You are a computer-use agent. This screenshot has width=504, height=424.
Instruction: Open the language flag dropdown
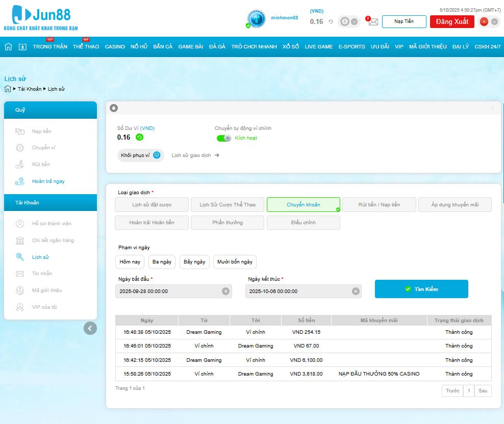(x=489, y=21)
